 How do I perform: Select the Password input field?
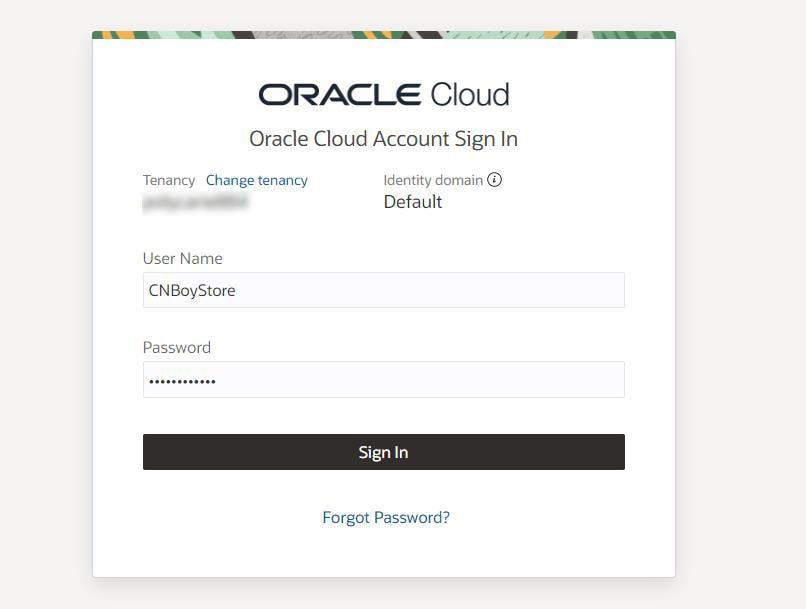(384, 380)
